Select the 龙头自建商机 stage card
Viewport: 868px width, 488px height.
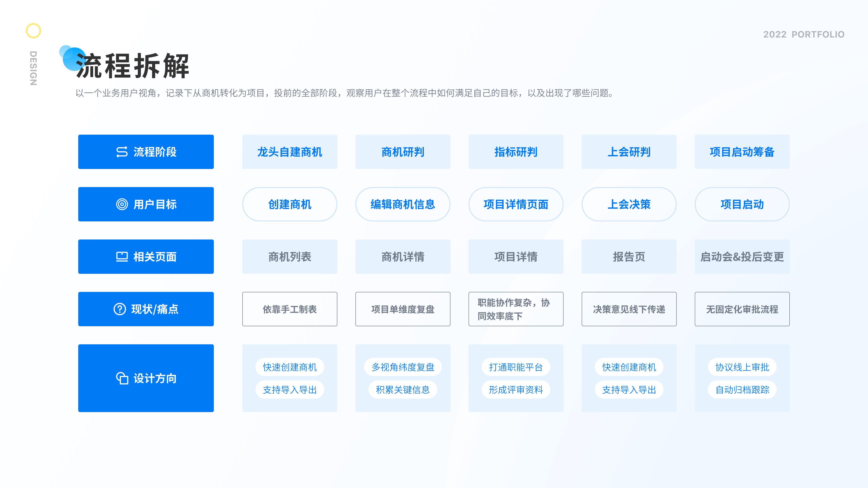[290, 152]
